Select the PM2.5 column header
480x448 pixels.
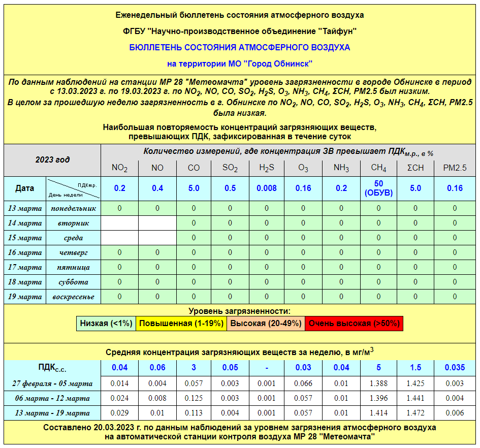[455, 168]
